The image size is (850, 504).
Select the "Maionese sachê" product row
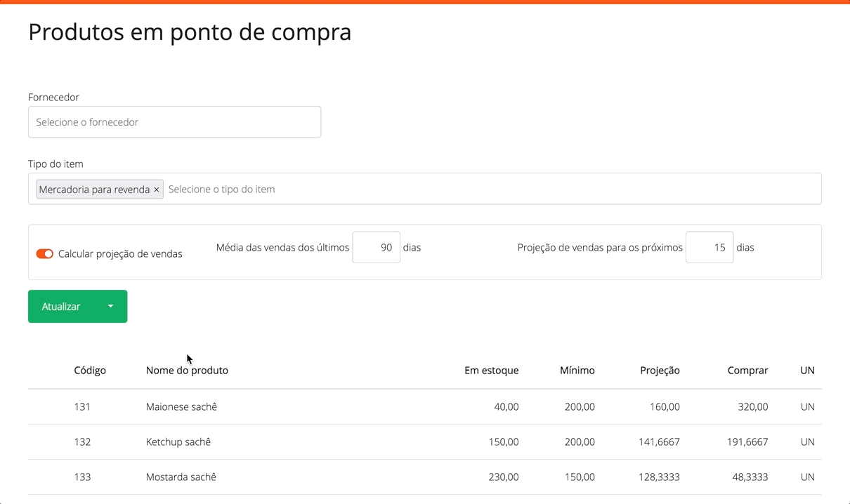pos(183,406)
